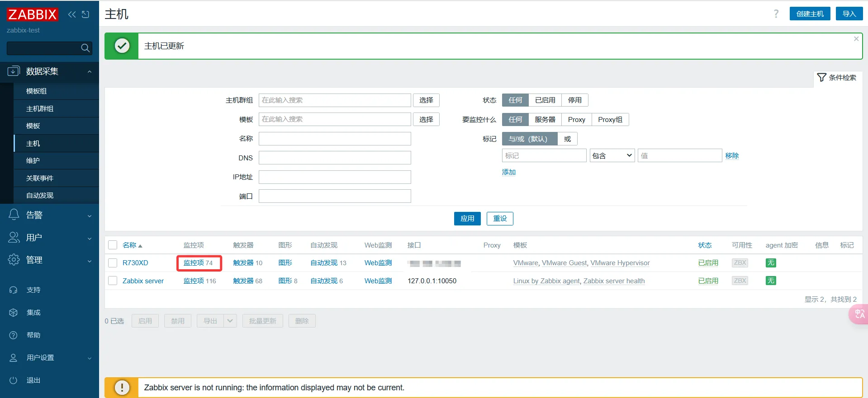Expand the 告警 menu section
The height and width of the screenshot is (398, 868).
pos(49,215)
